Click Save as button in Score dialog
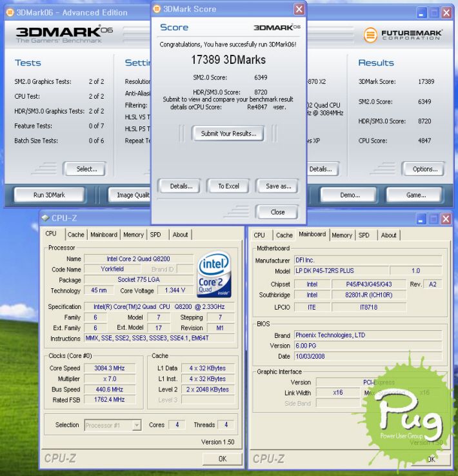Screen dimensions: 458x476 pos(277,186)
